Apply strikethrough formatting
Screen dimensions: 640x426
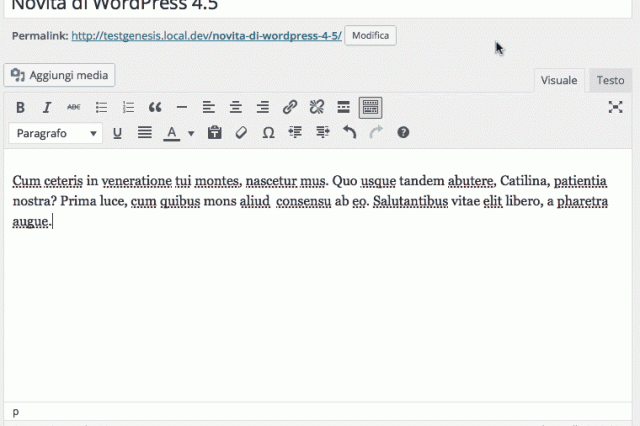click(x=74, y=108)
